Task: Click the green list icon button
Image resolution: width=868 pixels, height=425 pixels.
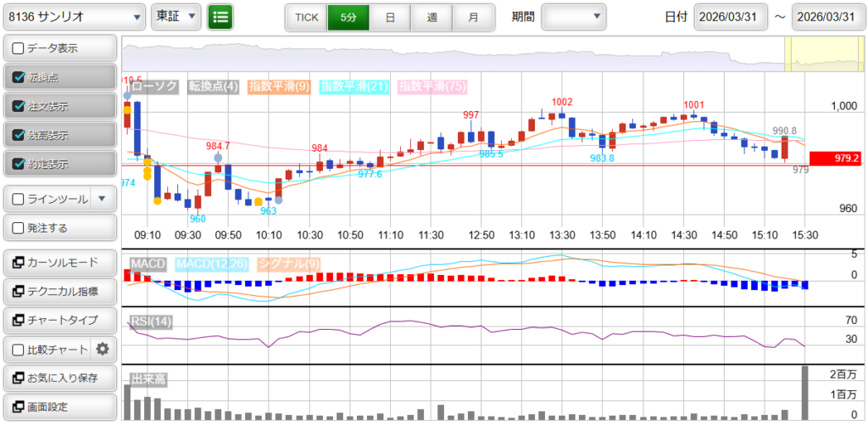Action: [x=220, y=16]
